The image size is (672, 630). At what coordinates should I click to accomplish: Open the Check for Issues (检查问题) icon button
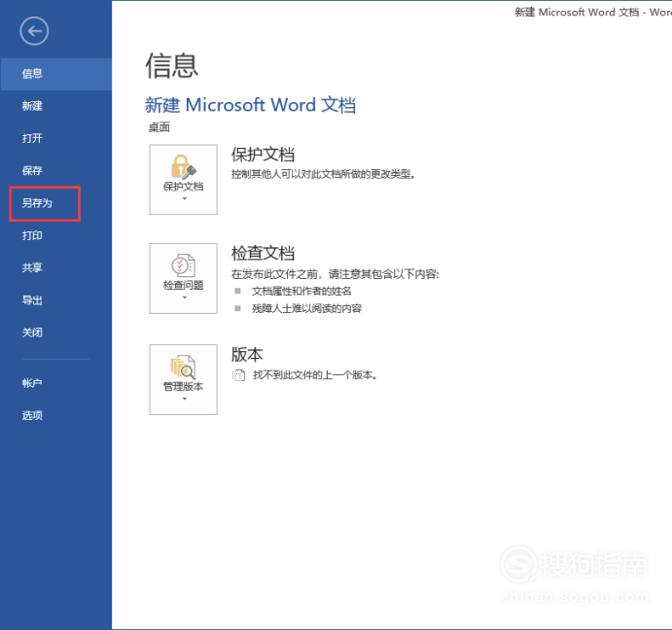[x=183, y=278]
